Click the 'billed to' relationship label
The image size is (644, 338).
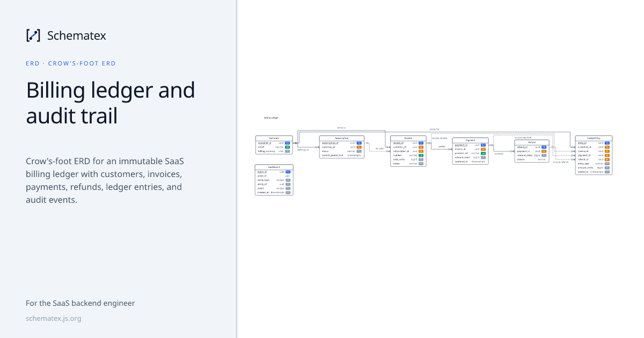[x=341, y=128]
